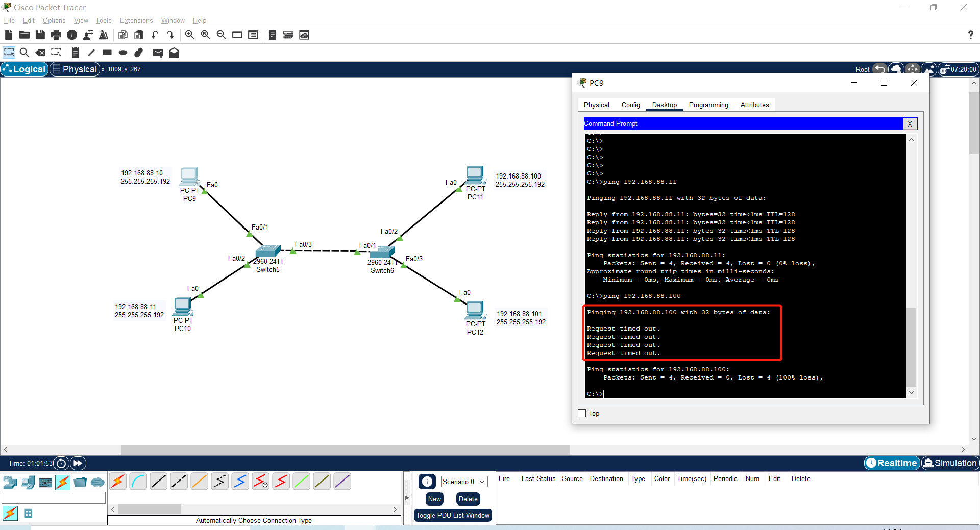
Task: Open End Devices category
Action: [x=28, y=482]
